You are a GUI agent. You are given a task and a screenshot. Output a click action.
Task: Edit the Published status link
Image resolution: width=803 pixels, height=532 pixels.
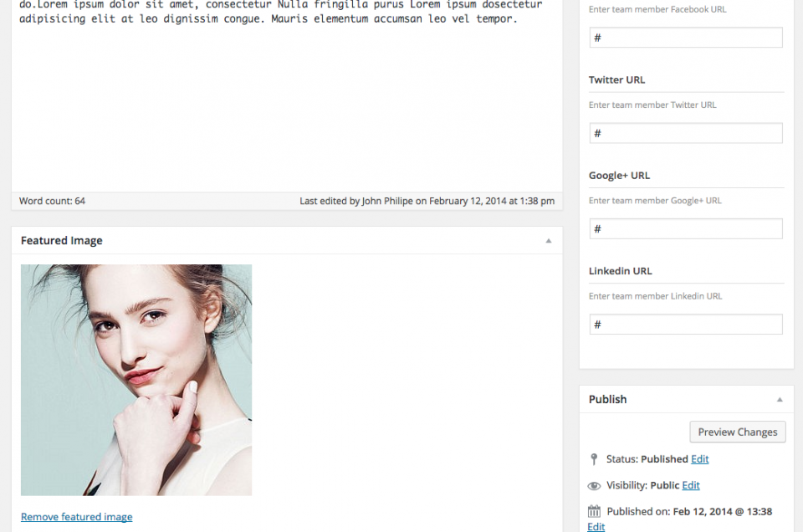click(x=699, y=458)
